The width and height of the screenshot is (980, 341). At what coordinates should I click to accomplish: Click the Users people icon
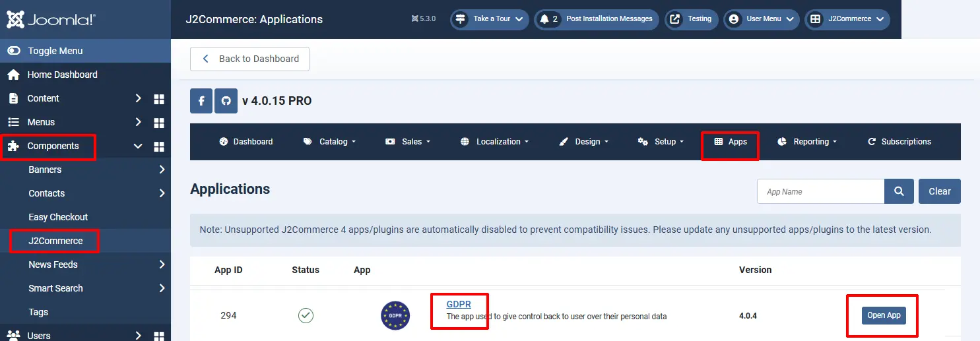point(13,335)
